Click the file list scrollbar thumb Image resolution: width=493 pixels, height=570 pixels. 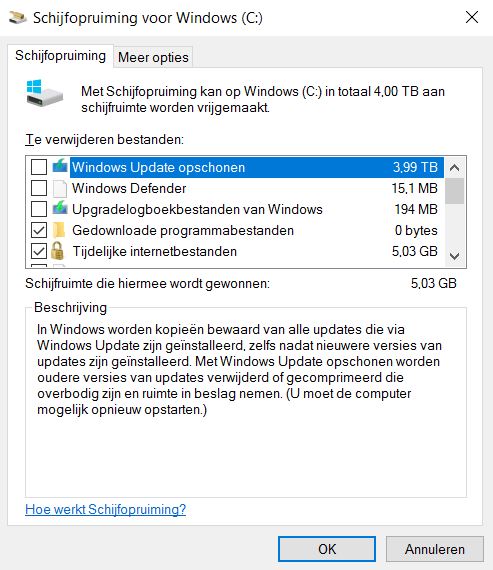pos(454,191)
